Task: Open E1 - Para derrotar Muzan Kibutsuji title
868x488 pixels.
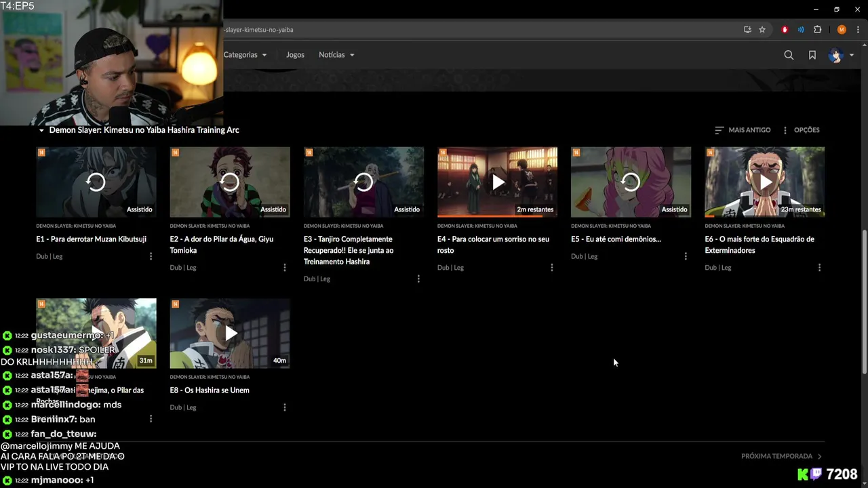Action: 91,239
